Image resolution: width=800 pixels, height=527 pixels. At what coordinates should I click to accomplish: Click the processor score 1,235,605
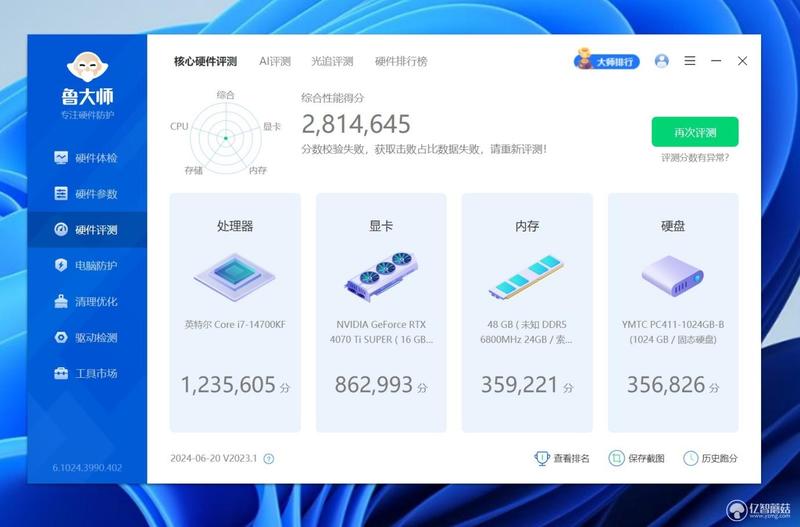(228, 385)
